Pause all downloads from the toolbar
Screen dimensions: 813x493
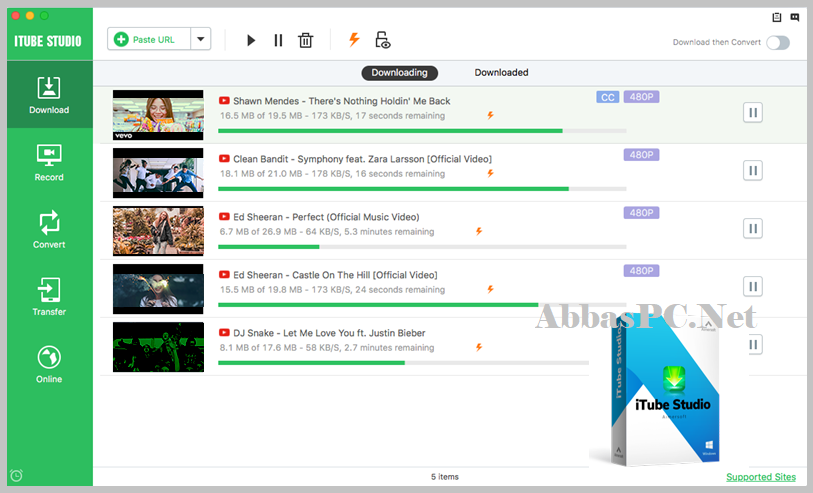[x=278, y=40]
